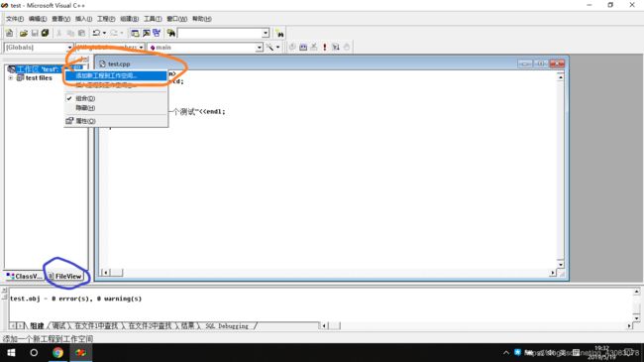644x362 pixels.
Task: Click the Go debug icon
Action: (336, 47)
